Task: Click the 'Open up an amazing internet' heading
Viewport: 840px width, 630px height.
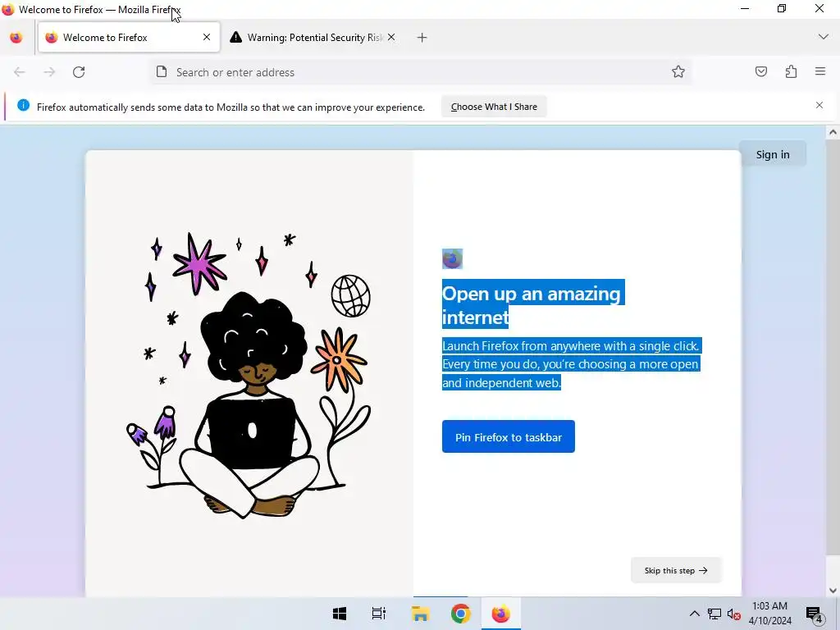Action: click(x=533, y=305)
